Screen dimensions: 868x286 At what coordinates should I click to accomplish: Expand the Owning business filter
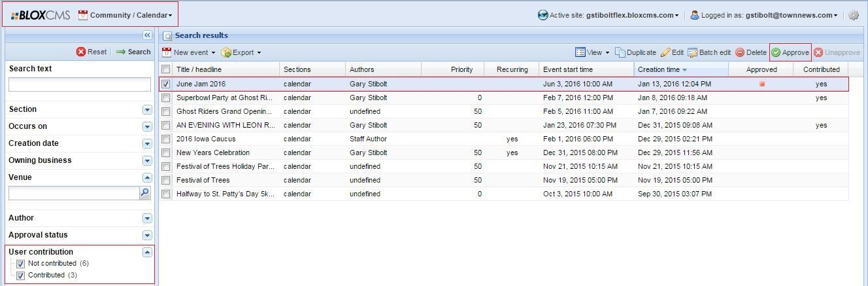point(147,160)
